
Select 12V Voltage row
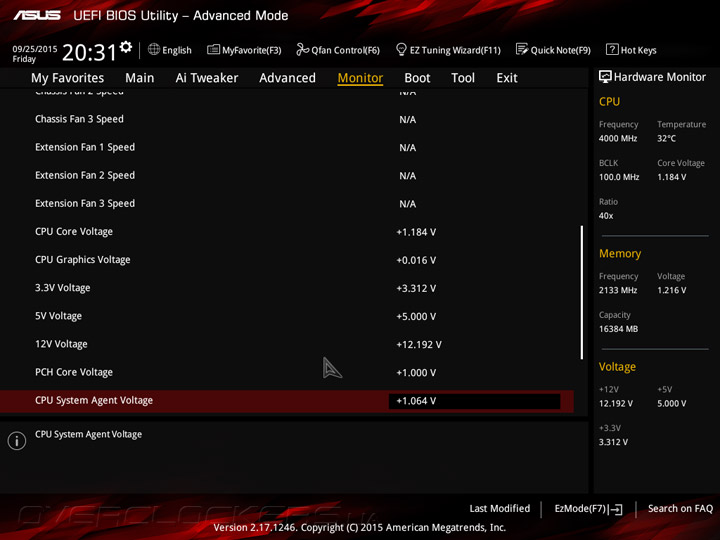click(287, 344)
